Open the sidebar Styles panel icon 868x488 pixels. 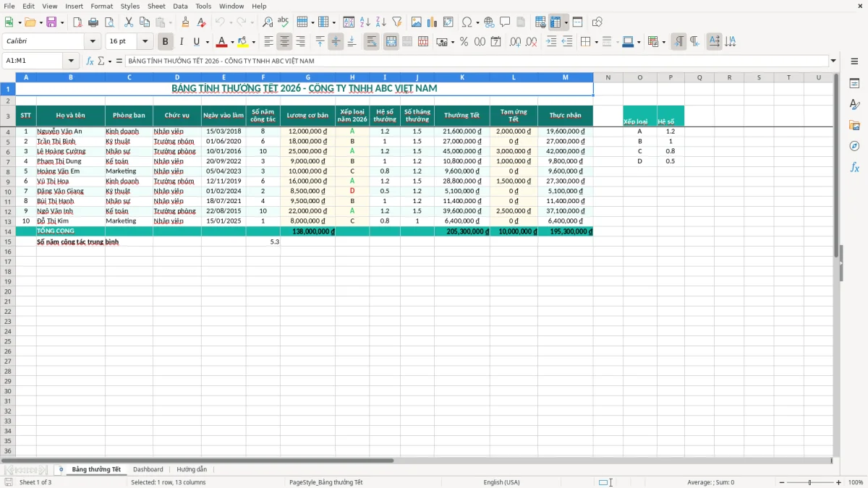(x=854, y=105)
